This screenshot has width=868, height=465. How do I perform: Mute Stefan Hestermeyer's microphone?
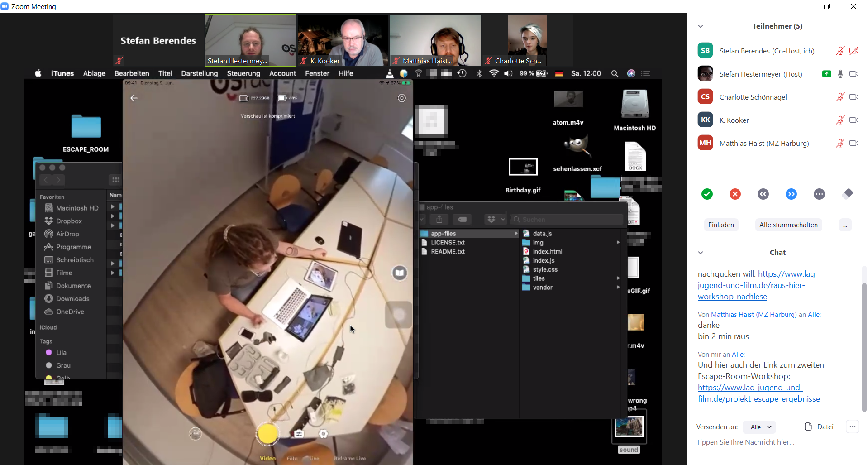point(840,74)
